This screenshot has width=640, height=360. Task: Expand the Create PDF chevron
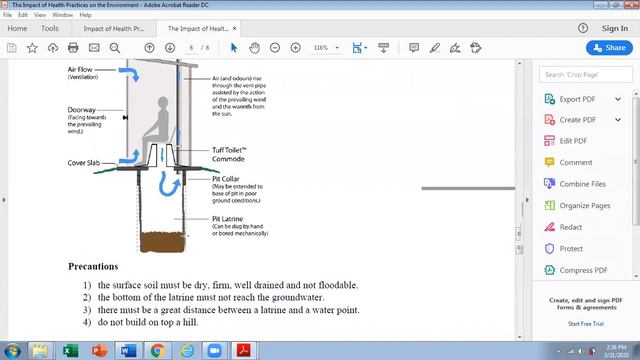[618, 120]
